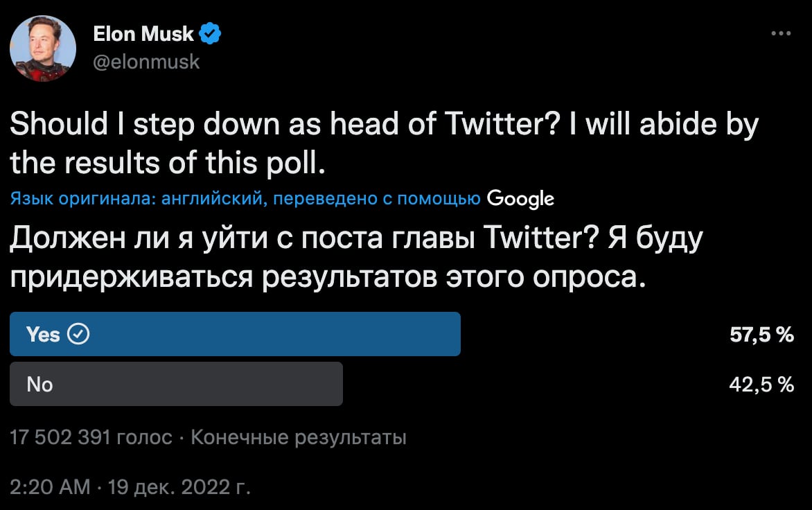Click the 2:20 AM timestamp

pos(50,487)
